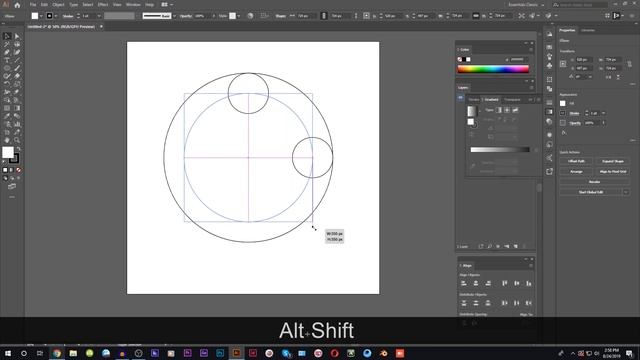Open stroke color dropdown in control bar
Screen dimensions: 640x360
click(56, 16)
